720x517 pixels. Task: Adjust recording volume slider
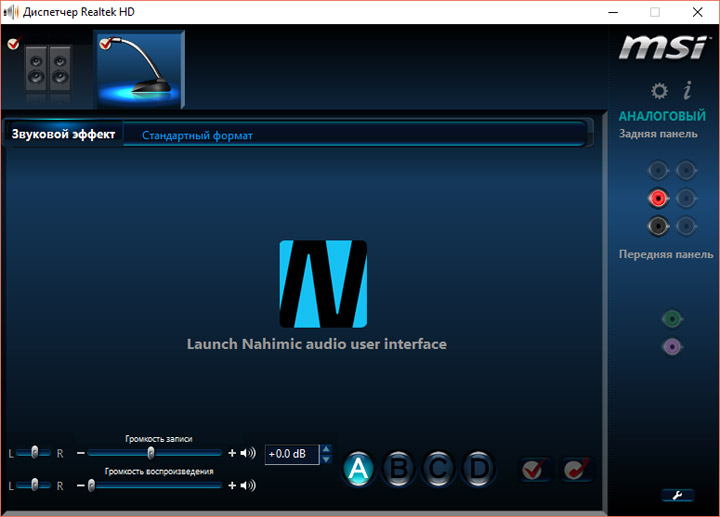(x=154, y=453)
